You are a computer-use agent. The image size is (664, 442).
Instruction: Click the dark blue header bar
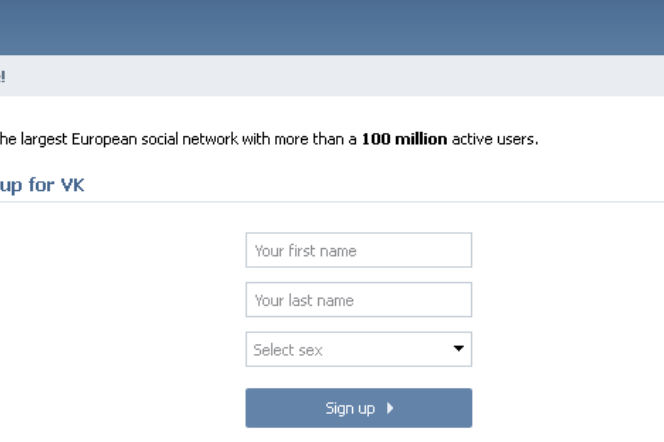click(332, 28)
